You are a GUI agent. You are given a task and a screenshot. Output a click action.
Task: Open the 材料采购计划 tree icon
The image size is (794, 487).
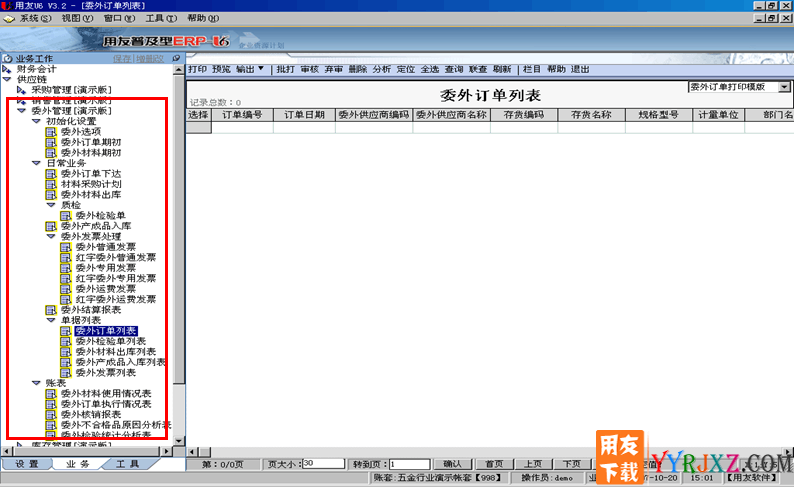coord(51,184)
